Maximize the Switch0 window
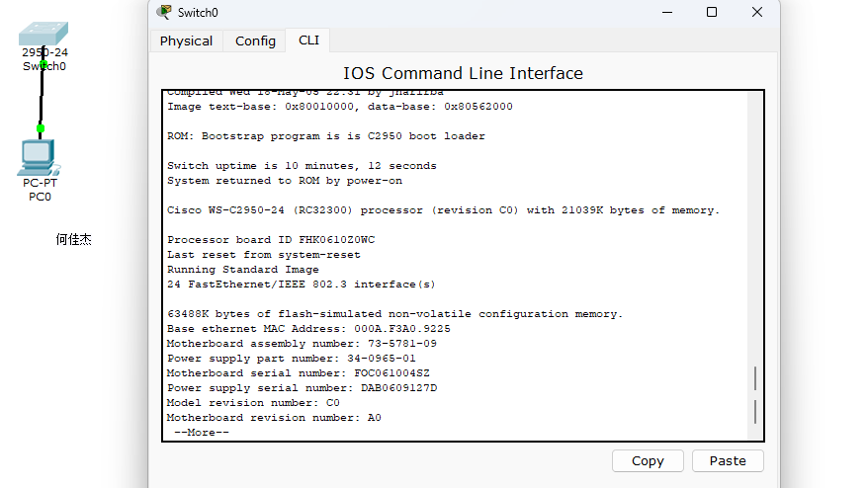The image size is (868, 488). [x=712, y=12]
